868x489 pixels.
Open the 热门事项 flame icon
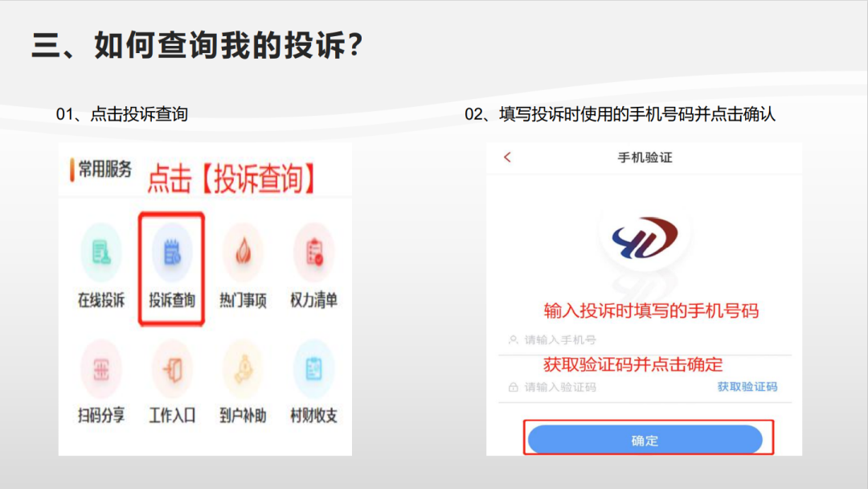click(x=243, y=253)
